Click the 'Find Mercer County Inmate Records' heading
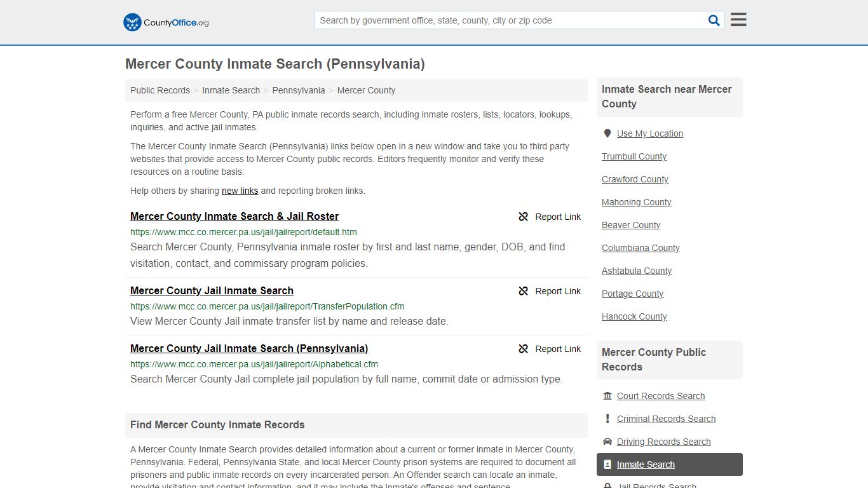This screenshot has width=868, height=488. point(217,424)
